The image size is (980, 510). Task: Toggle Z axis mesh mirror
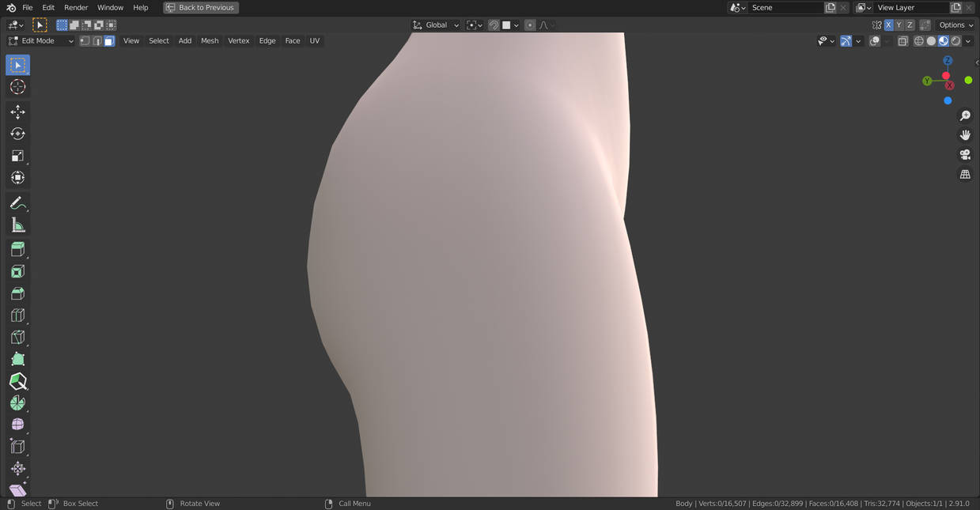(910, 25)
